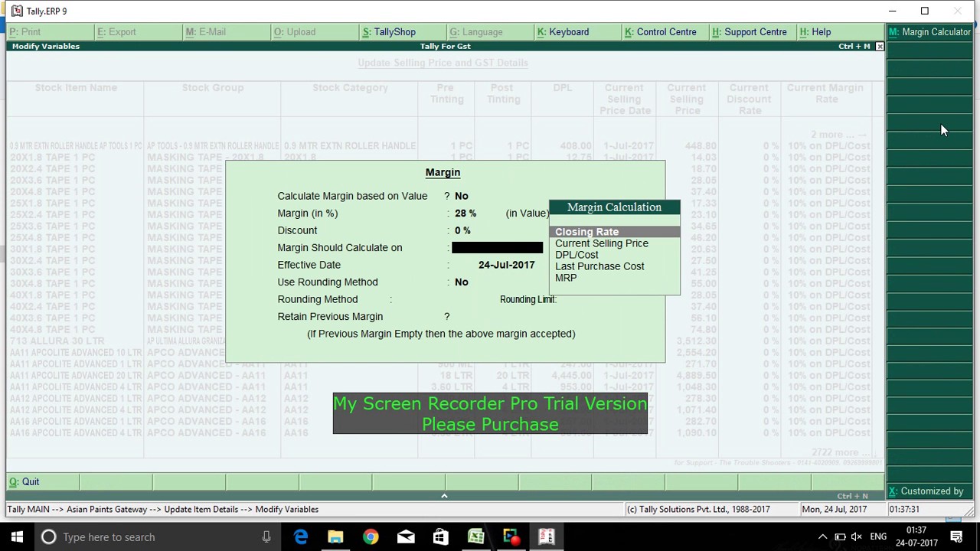Select Last Purchase Cost option
Screen dimensions: 980x551
click(x=599, y=266)
